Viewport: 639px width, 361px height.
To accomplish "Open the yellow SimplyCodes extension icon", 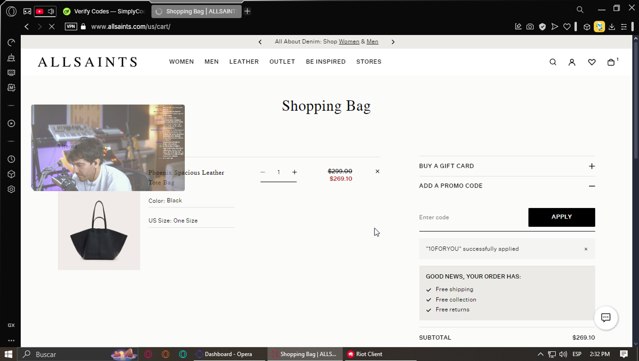I will [599, 26].
